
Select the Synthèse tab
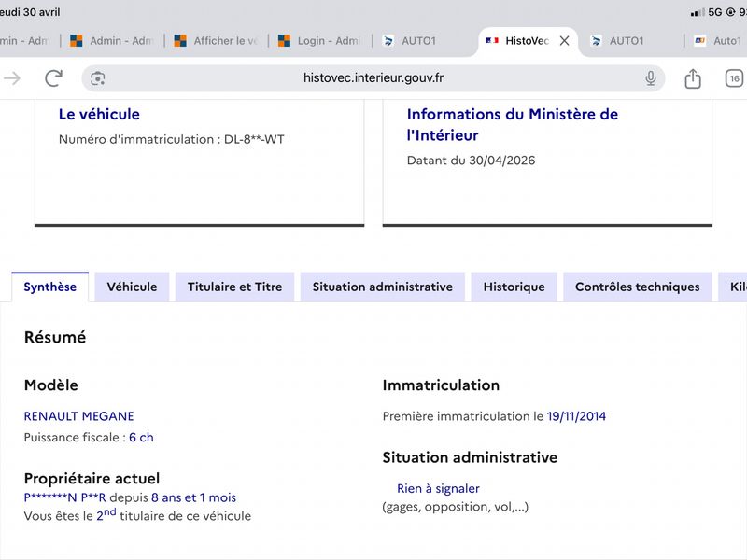[50, 287]
